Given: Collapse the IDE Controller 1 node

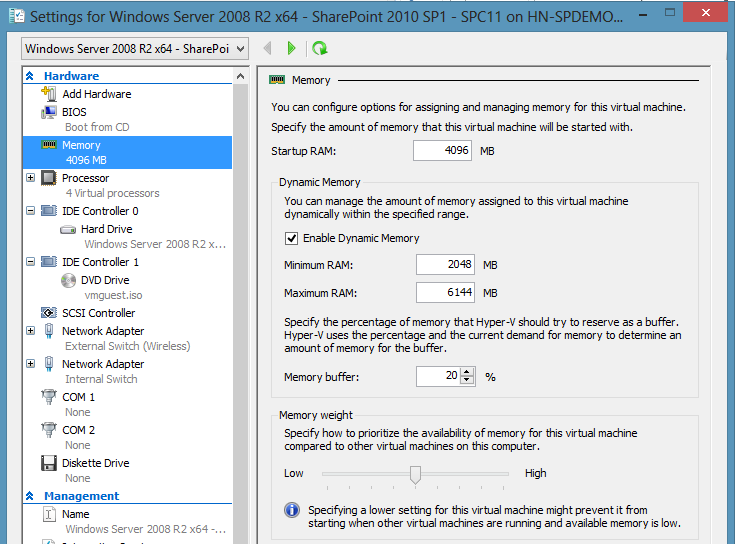Looking at the screenshot, I should point(30,261).
